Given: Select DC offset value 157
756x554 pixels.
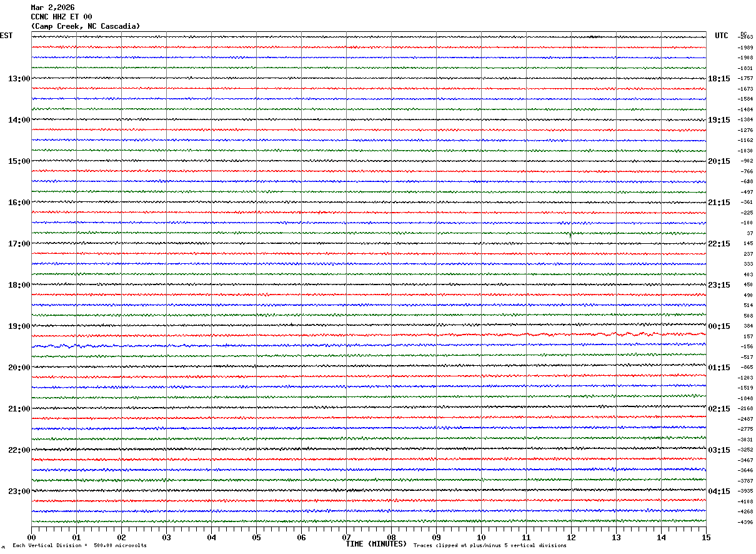Looking at the screenshot, I should [749, 336].
